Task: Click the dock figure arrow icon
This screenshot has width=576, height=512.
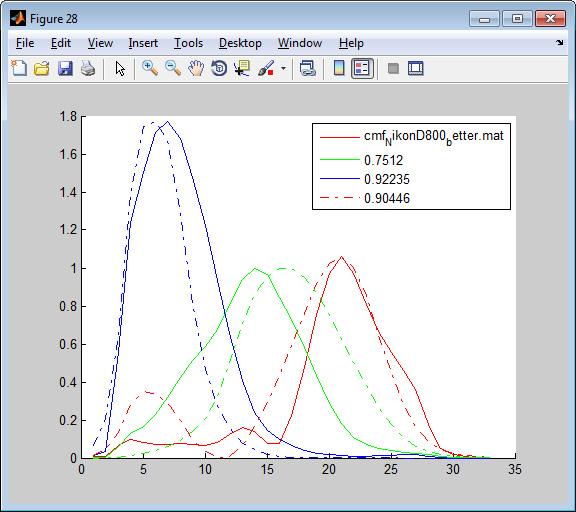Action: (559, 43)
